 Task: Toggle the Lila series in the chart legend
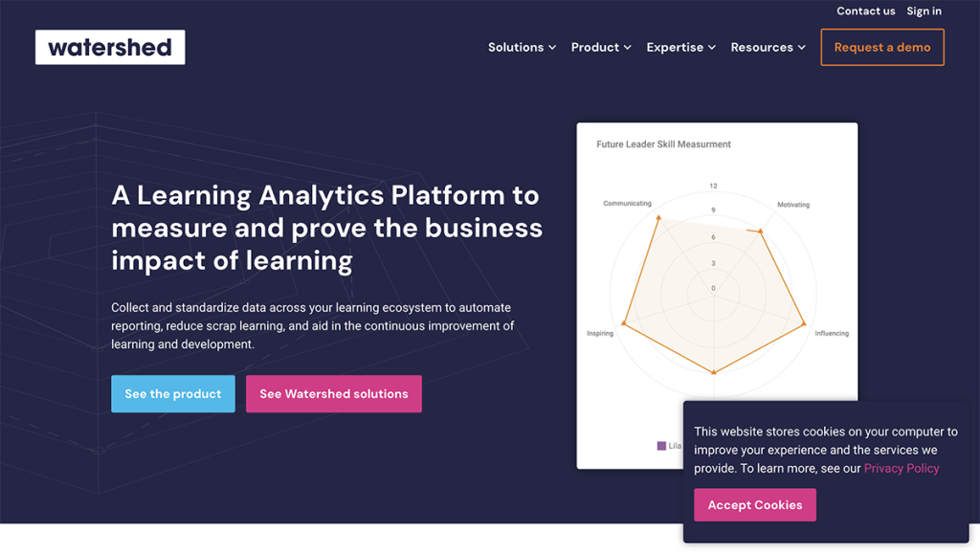(670, 446)
